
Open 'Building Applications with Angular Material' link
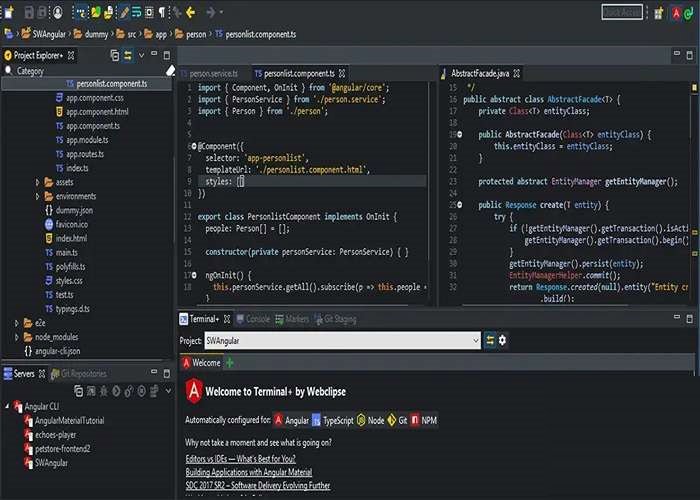point(249,472)
